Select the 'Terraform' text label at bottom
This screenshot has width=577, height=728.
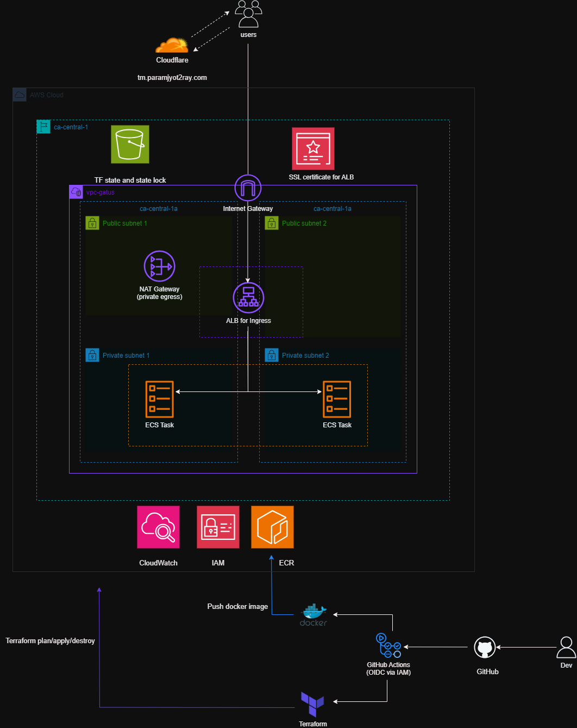313,724
